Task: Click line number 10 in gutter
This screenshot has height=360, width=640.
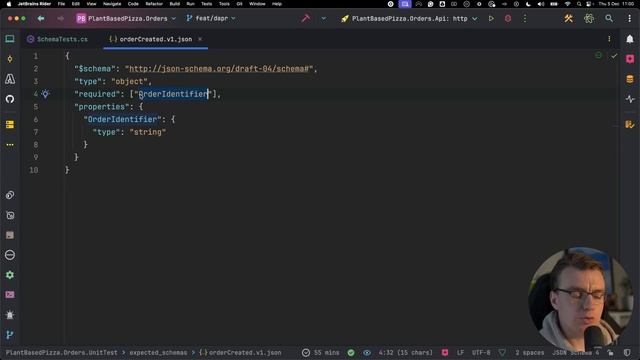Action: click(x=33, y=170)
